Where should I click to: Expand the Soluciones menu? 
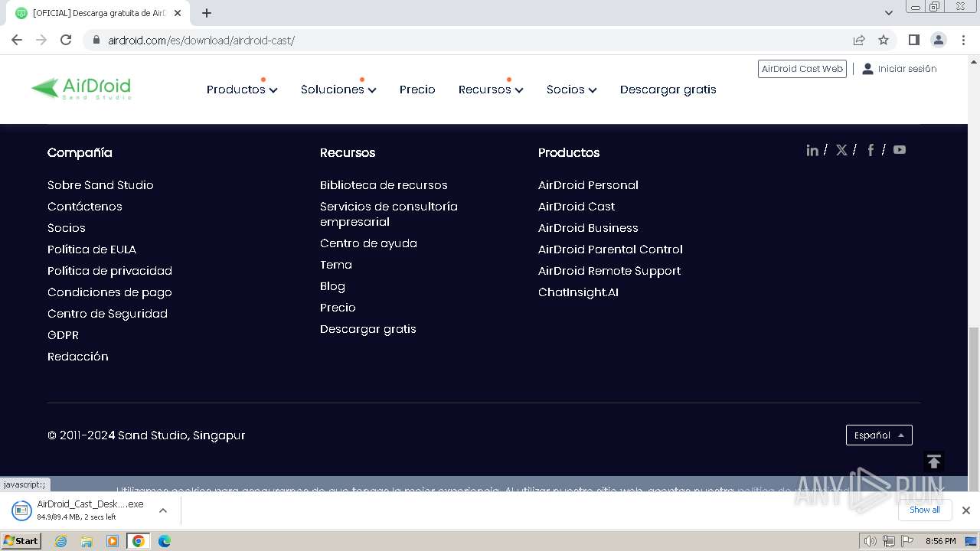[x=338, y=90]
